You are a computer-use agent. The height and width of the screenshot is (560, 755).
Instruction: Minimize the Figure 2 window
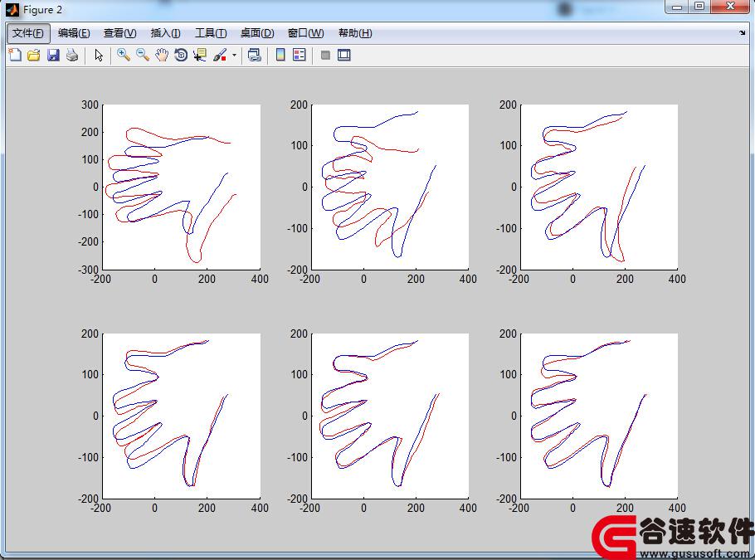pyautogui.click(x=677, y=7)
